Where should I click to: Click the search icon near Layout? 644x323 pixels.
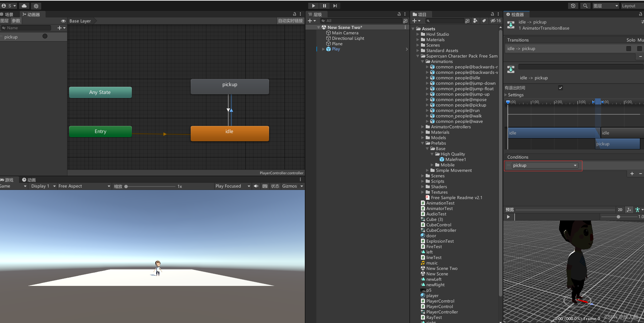(x=585, y=6)
